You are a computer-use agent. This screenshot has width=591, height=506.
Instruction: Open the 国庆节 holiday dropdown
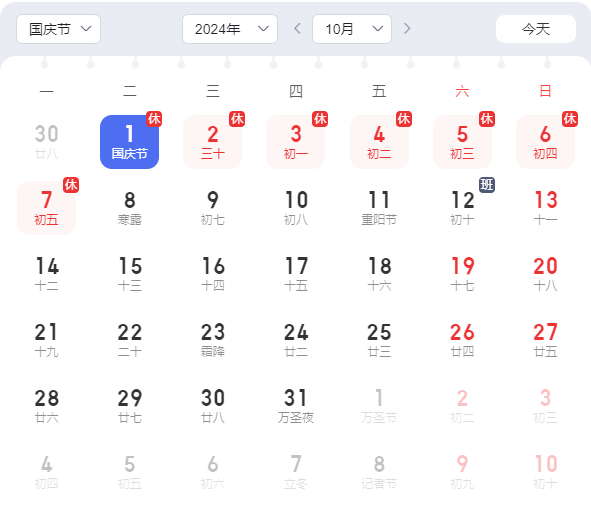[58, 29]
